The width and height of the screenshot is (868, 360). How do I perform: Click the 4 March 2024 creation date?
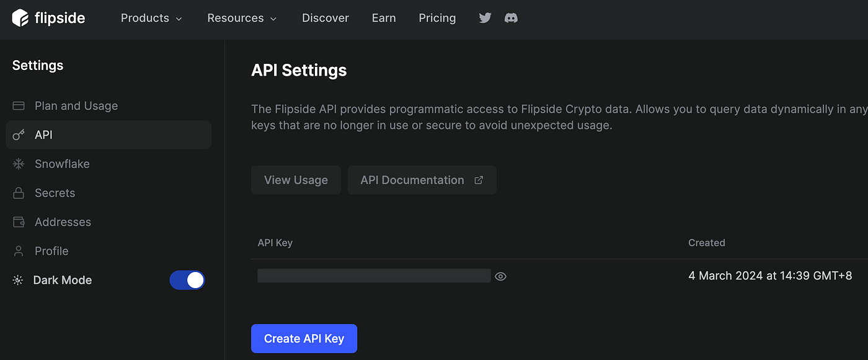pyautogui.click(x=770, y=276)
